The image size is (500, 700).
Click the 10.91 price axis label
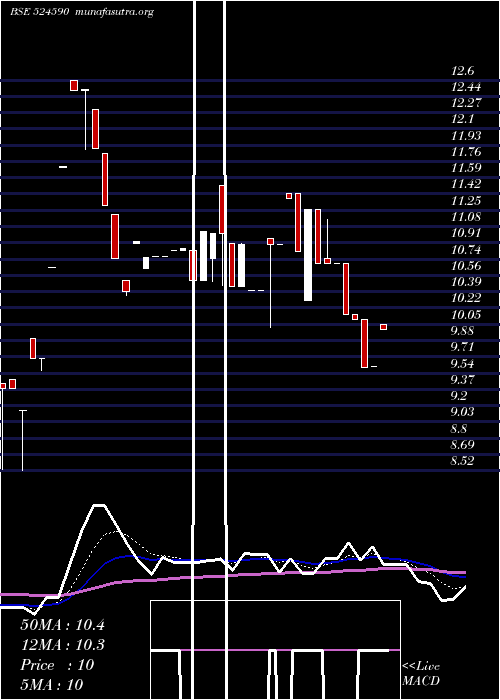[x=466, y=233]
